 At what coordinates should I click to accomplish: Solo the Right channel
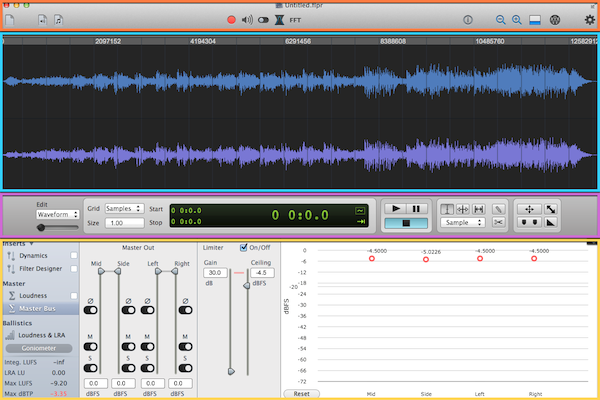185,368
